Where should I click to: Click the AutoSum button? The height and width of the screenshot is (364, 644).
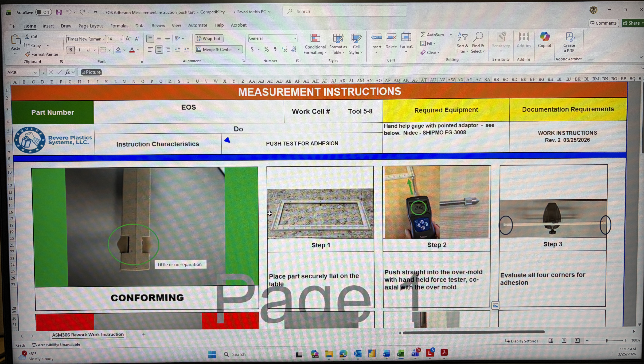[x=432, y=35]
